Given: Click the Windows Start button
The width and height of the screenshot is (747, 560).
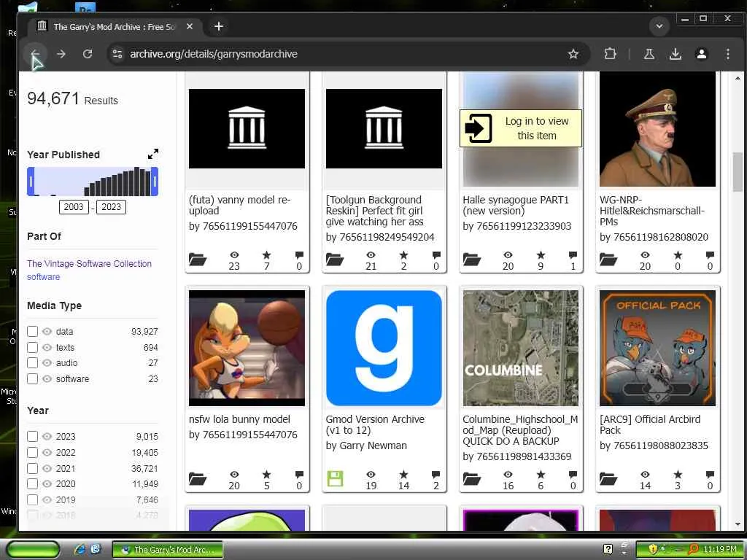Looking at the screenshot, I should [34, 550].
